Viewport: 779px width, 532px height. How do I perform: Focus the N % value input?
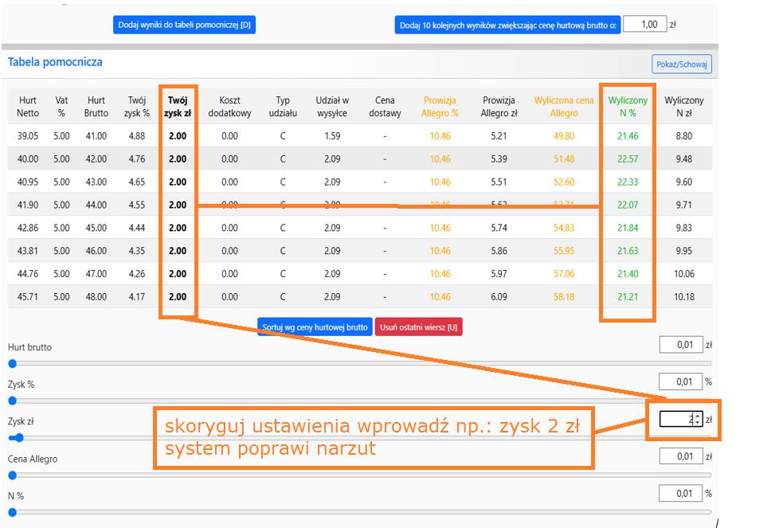pyautogui.click(x=680, y=494)
